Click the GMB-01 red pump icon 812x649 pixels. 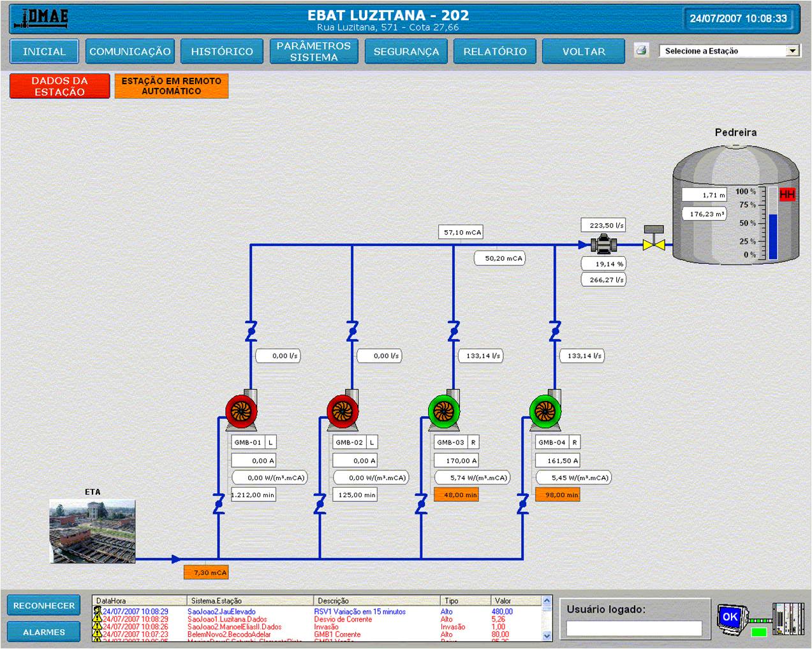tap(241, 411)
